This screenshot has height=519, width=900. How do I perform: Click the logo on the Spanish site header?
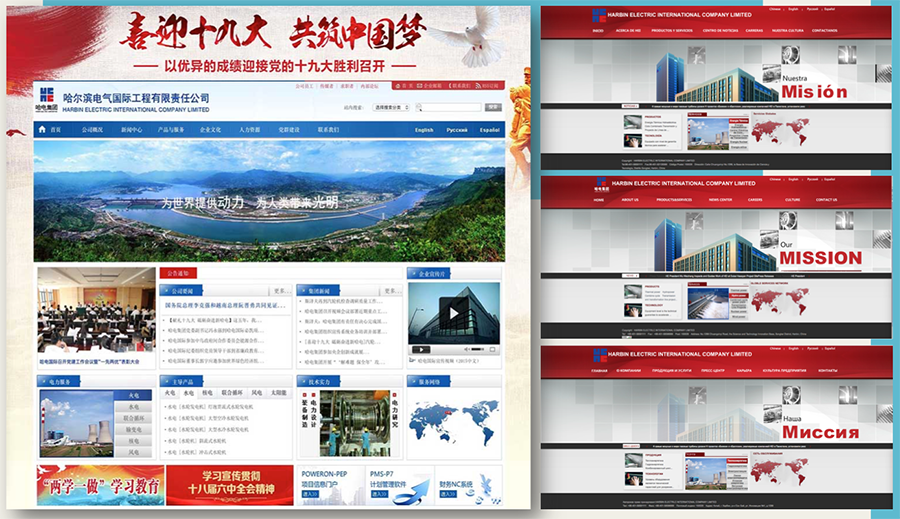(x=598, y=15)
